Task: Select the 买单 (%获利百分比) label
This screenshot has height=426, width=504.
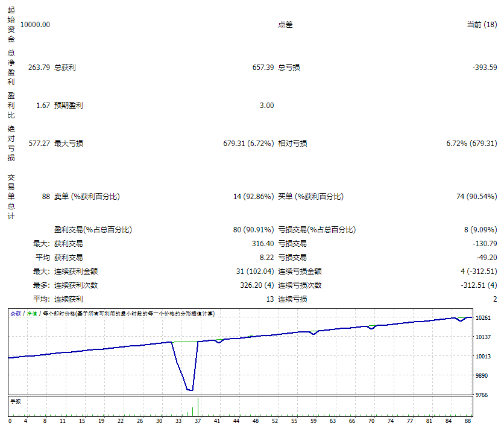Action: click(311, 196)
